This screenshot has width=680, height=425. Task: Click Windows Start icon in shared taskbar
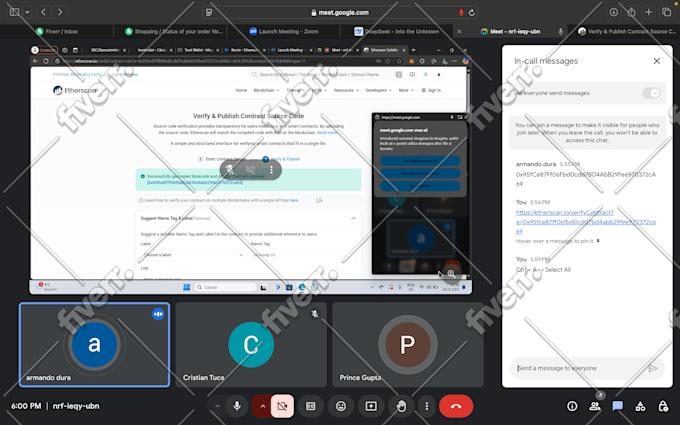pyautogui.click(x=186, y=287)
